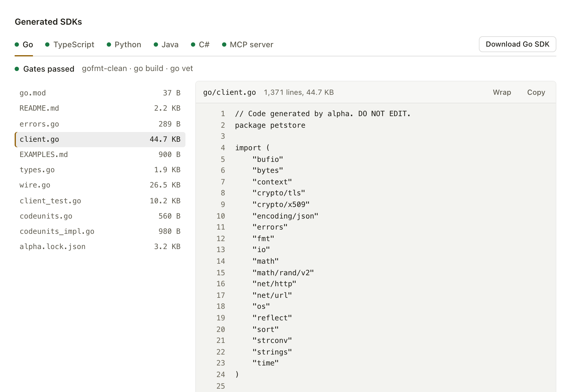Viewport: 571px width, 392px height.
Task: Select errors.go in the file list
Action: click(100, 124)
